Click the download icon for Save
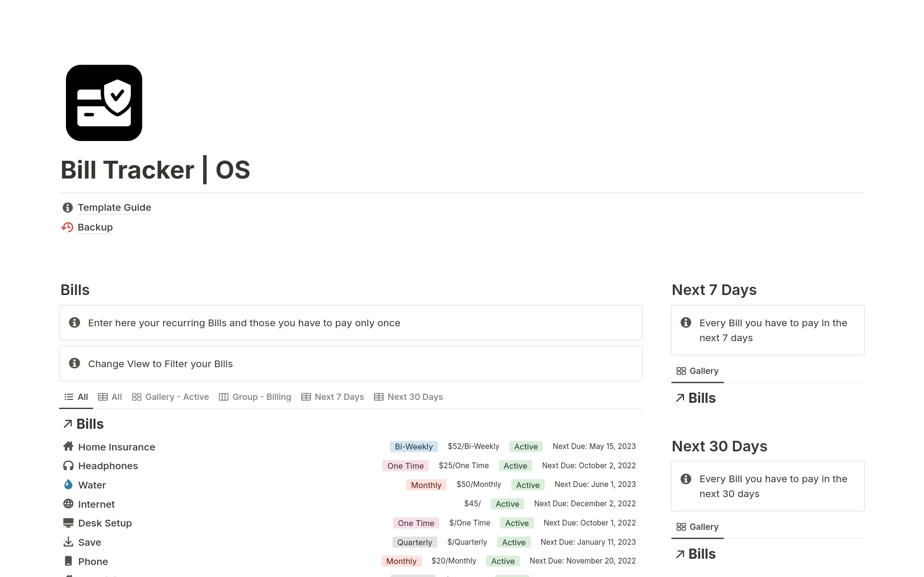This screenshot has height=577, width=924. pos(68,542)
